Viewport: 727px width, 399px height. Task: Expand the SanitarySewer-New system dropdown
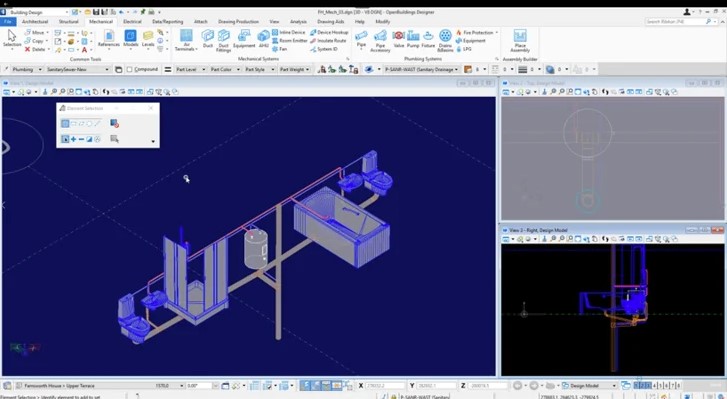click(77, 70)
